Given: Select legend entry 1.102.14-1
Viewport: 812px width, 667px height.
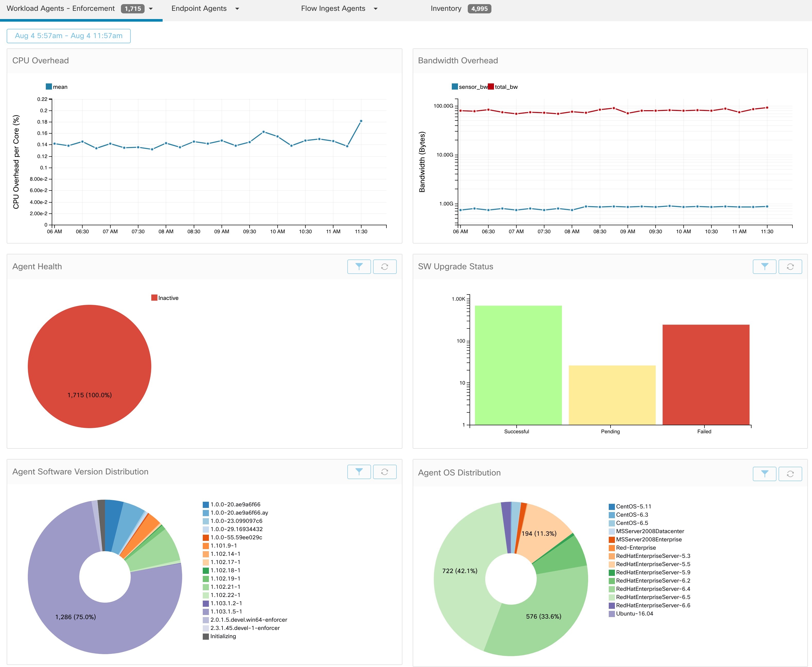Looking at the screenshot, I should (222, 554).
